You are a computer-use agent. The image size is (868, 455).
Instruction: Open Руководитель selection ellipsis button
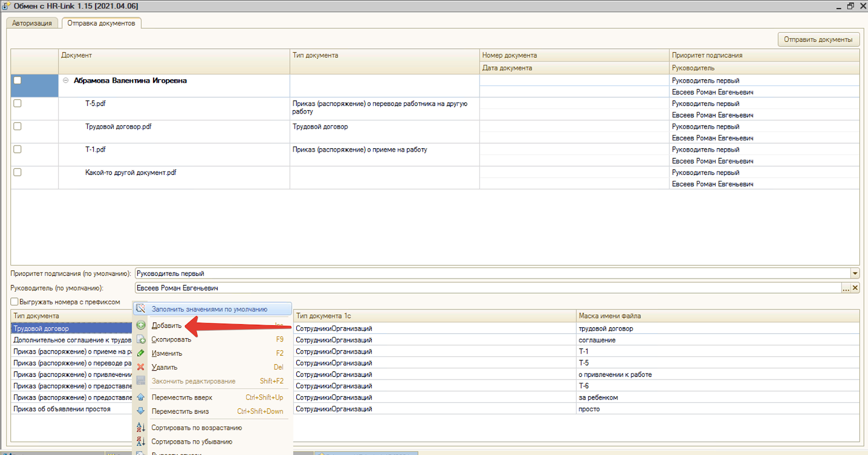tap(846, 288)
